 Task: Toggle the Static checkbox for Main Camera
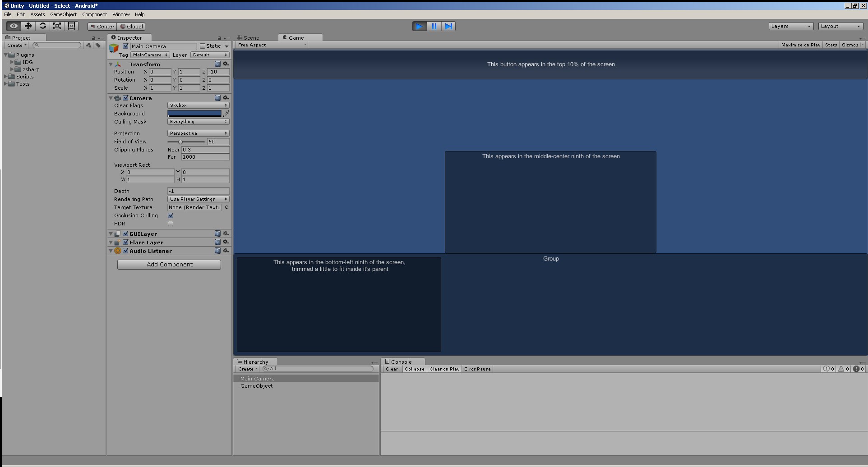[x=203, y=46]
